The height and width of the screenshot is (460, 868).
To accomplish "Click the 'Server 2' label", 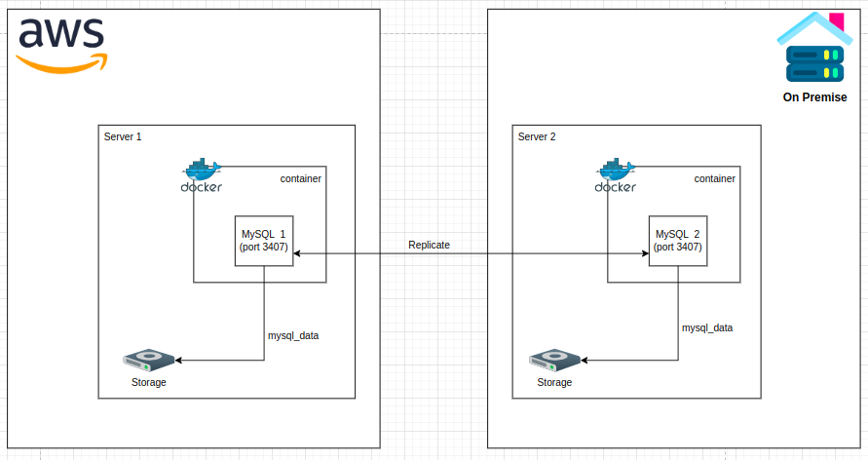I will coord(537,136).
